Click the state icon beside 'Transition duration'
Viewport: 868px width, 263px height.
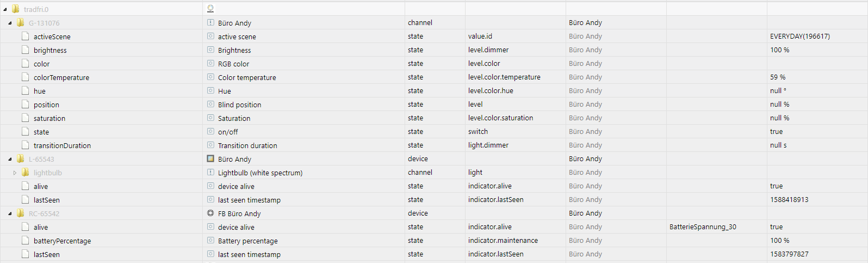[210, 145]
